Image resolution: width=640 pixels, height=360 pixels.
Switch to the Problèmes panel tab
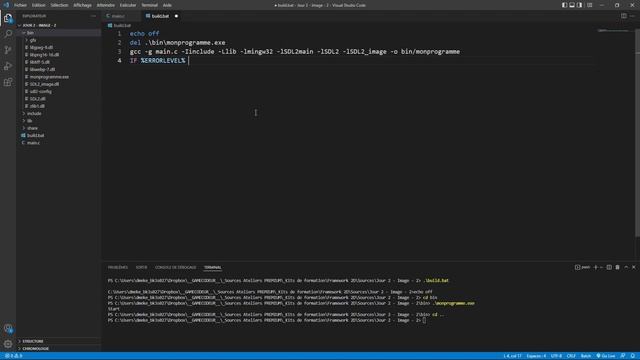(x=118, y=267)
